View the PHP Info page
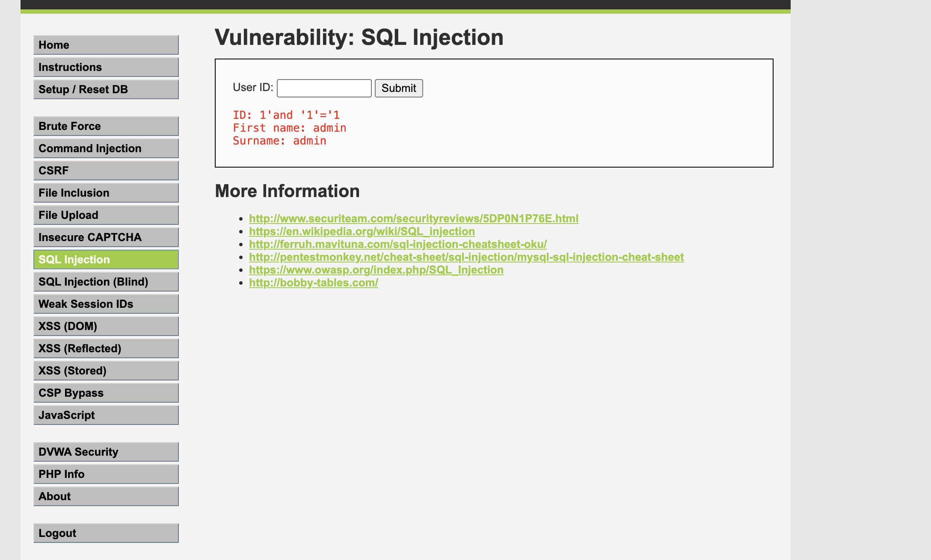 (106, 474)
